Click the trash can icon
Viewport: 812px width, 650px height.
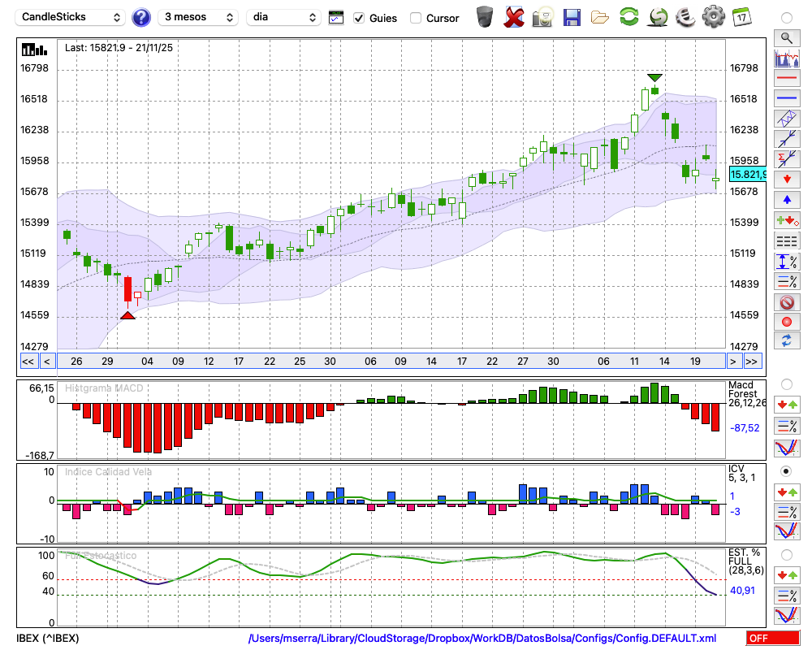(x=485, y=16)
